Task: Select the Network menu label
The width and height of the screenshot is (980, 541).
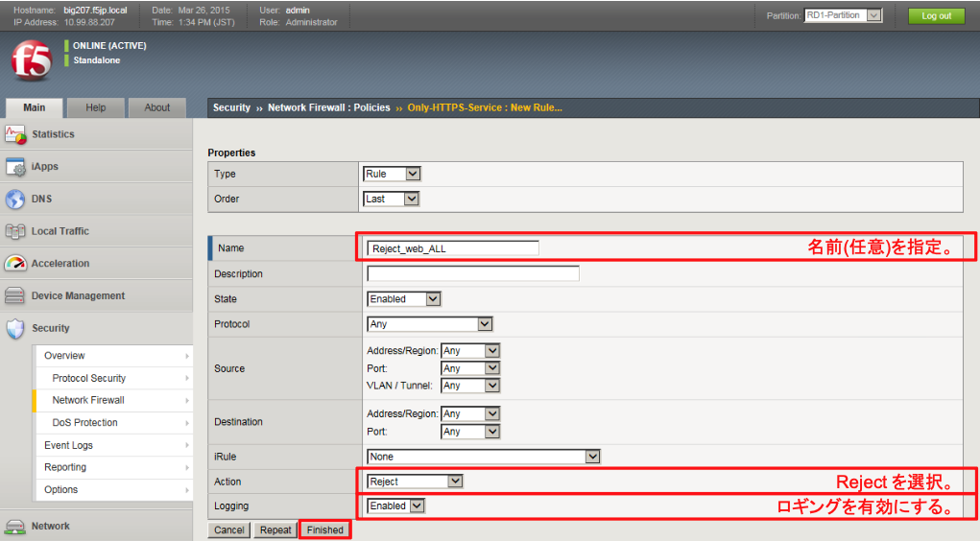Action: pyautogui.click(x=51, y=526)
